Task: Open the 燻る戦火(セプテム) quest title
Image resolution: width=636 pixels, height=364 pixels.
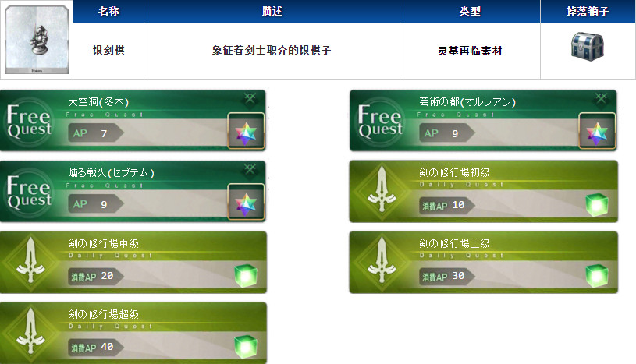Action: pyautogui.click(x=111, y=173)
